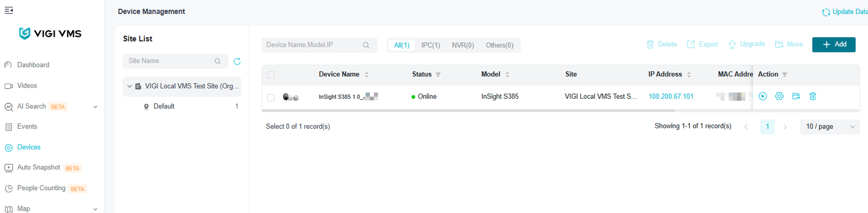Sort by Device Name column
The height and width of the screenshot is (213, 868).
click(x=366, y=75)
